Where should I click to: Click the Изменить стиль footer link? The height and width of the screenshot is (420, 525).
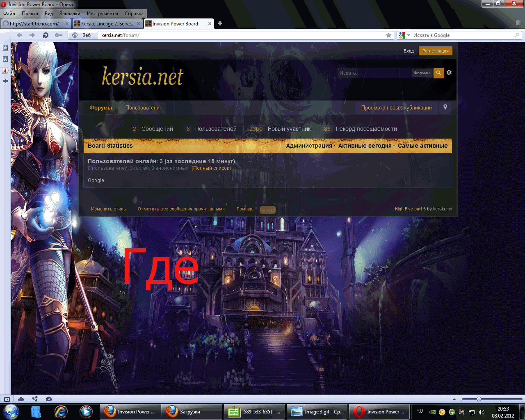pyautogui.click(x=108, y=209)
